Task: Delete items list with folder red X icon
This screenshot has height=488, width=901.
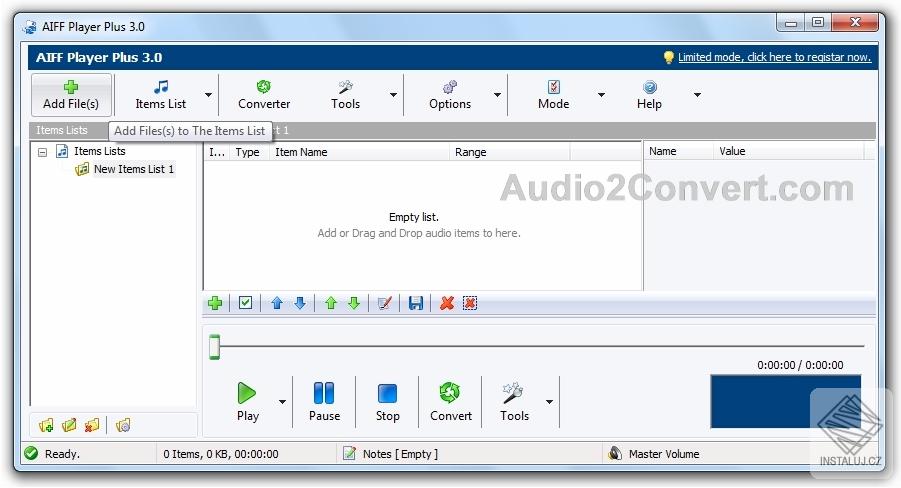Action: tap(91, 425)
